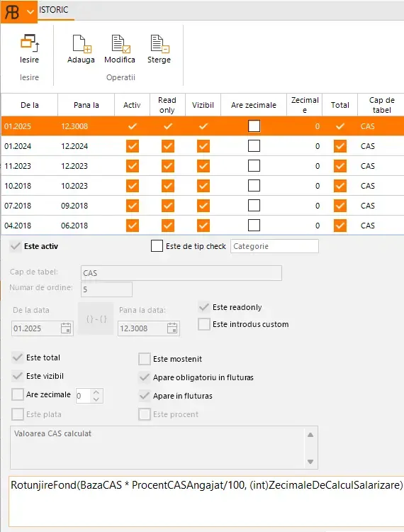Click the Iesire exit icon
The width and height of the screenshot is (404, 532).
[x=30, y=43]
